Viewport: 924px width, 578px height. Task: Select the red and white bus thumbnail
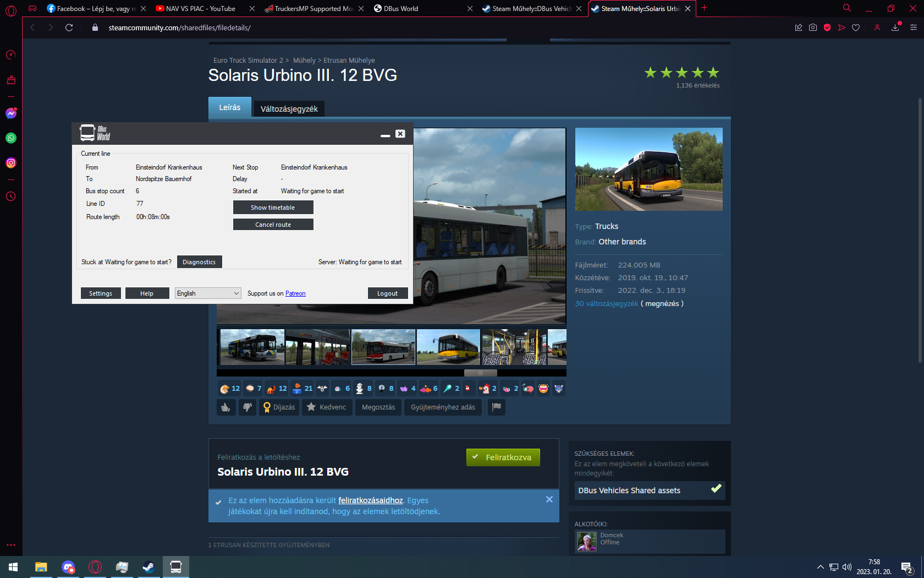(x=383, y=347)
